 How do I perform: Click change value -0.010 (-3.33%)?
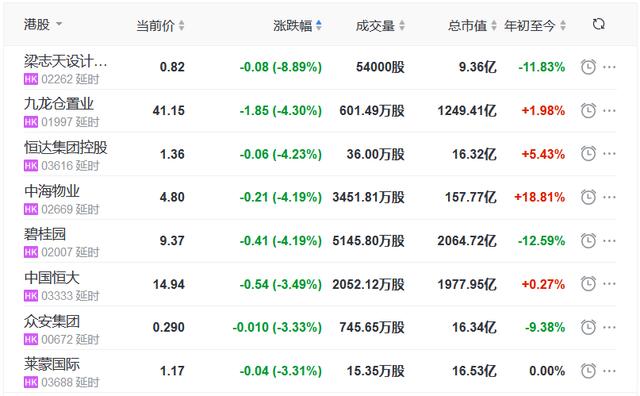277,327
